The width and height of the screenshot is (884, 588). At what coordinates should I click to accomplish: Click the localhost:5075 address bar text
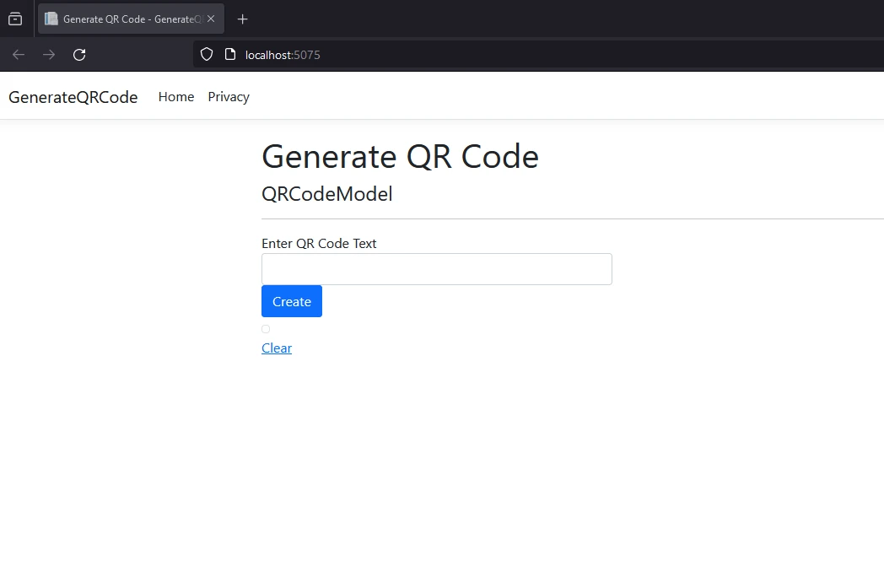283,55
